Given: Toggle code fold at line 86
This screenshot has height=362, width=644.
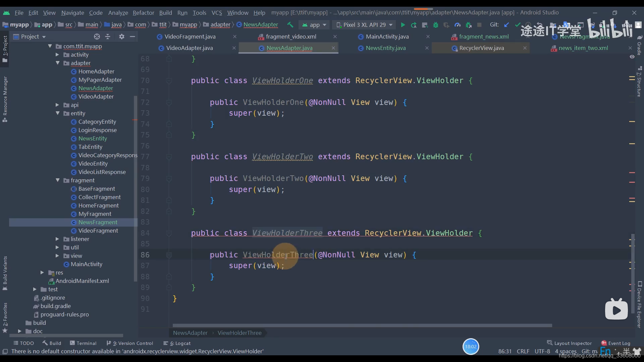Looking at the screenshot, I should point(169,255).
